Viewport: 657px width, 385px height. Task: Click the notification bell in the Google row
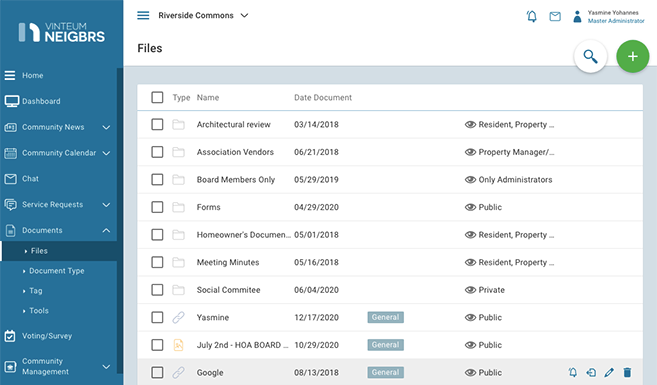572,372
